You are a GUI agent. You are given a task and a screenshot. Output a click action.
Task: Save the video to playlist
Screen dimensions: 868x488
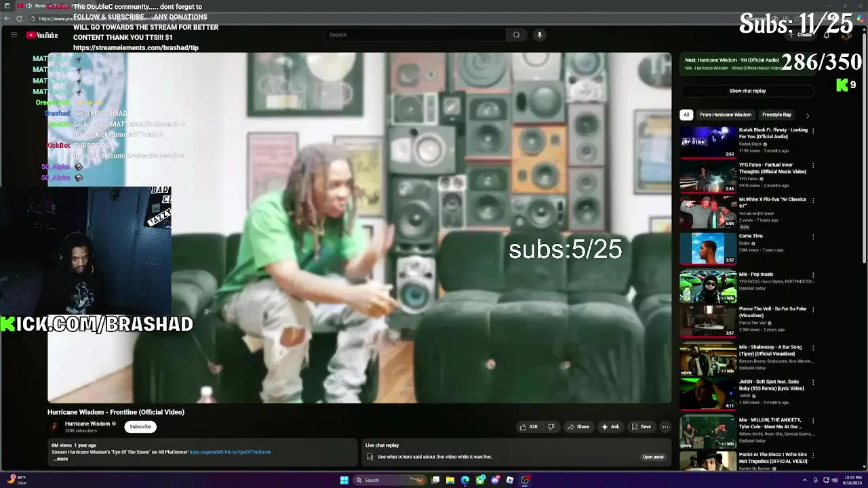tap(641, 426)
